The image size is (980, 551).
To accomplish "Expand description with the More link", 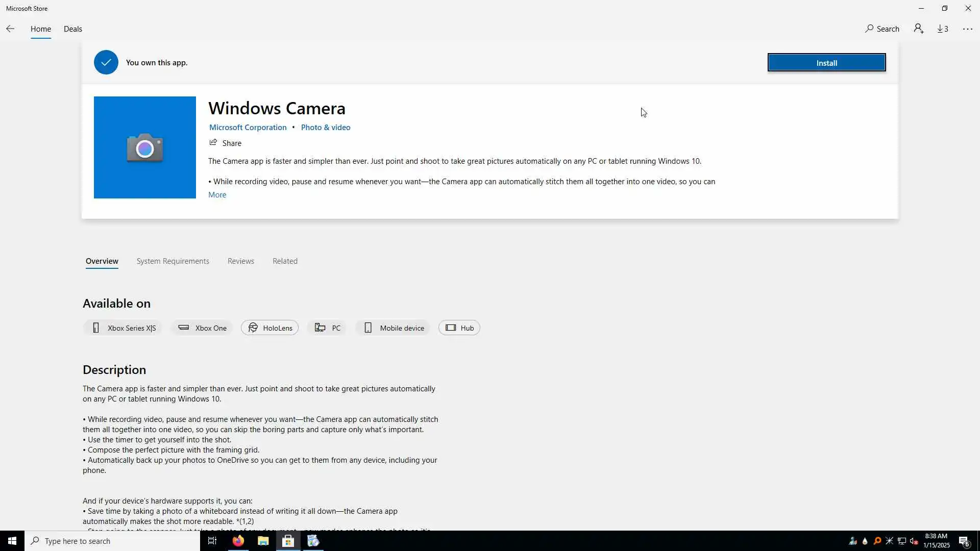I will pyautogui.click(x=217, y=194).
